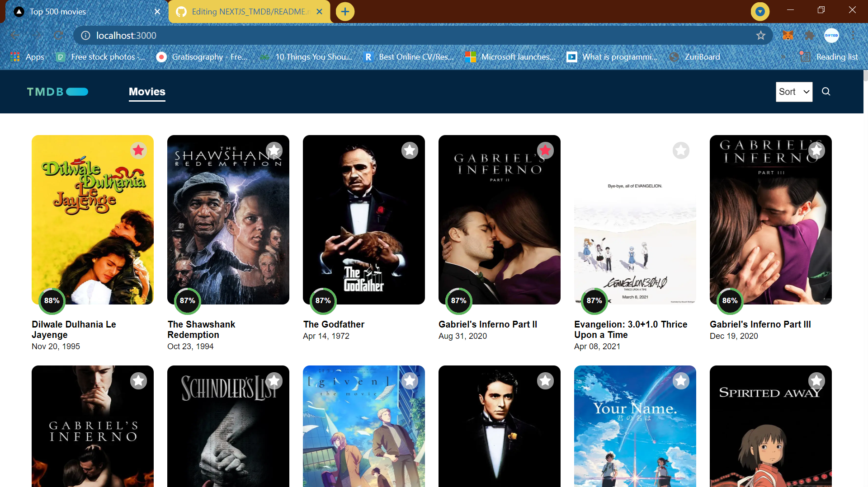This screenshot has width=868, height=487.
Task: Open the Microsoft launches bookmark
Action: pyautogui.click(x=510, y=57)
